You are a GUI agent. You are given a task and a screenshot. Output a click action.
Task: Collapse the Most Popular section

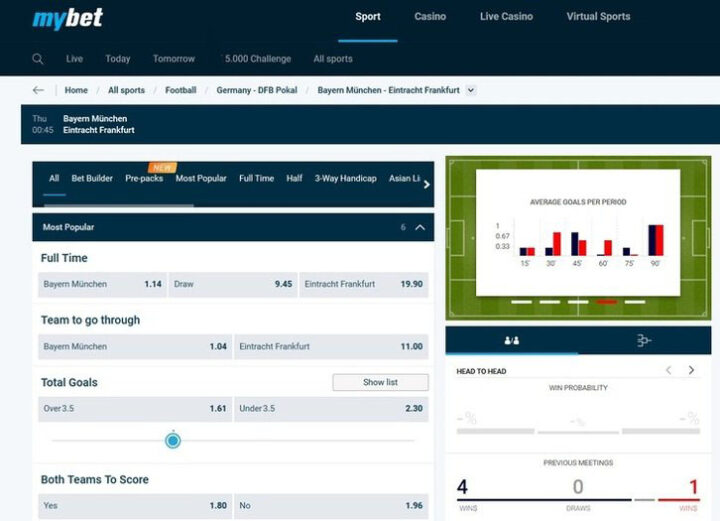420,227
